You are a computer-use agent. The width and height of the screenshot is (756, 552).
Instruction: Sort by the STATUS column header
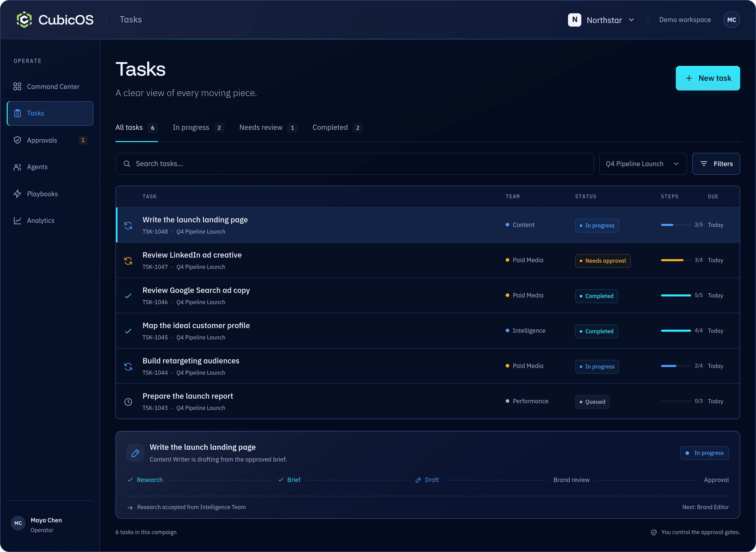586,197
